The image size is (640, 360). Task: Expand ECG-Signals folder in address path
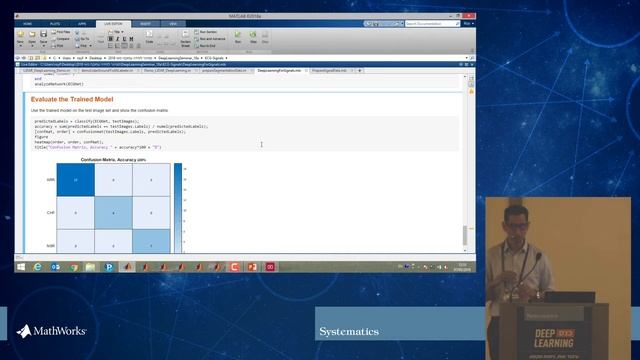click(227, 58)
